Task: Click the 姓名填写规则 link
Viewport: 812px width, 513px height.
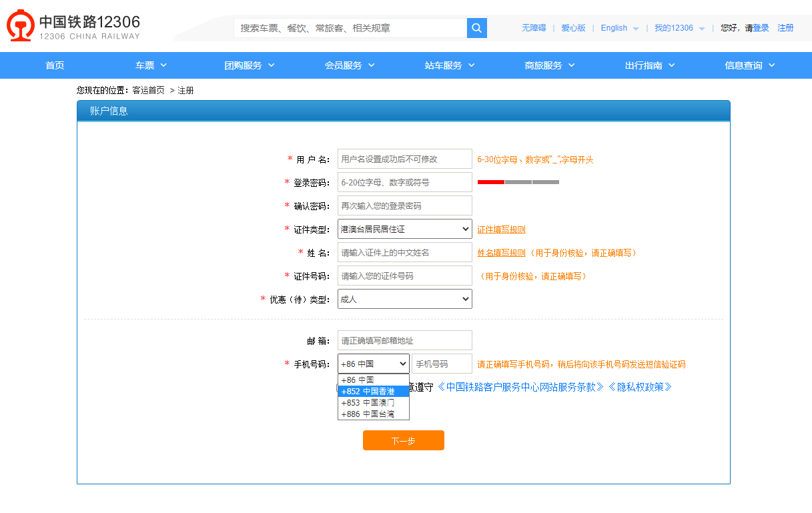Action: click(500, 252)
